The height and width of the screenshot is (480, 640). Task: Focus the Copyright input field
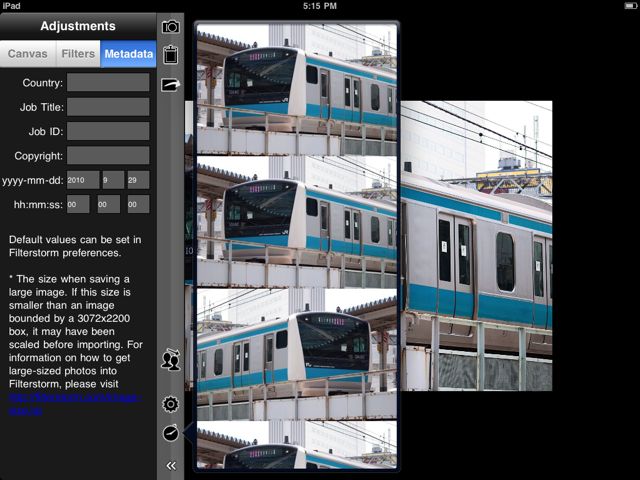point(108,156)
